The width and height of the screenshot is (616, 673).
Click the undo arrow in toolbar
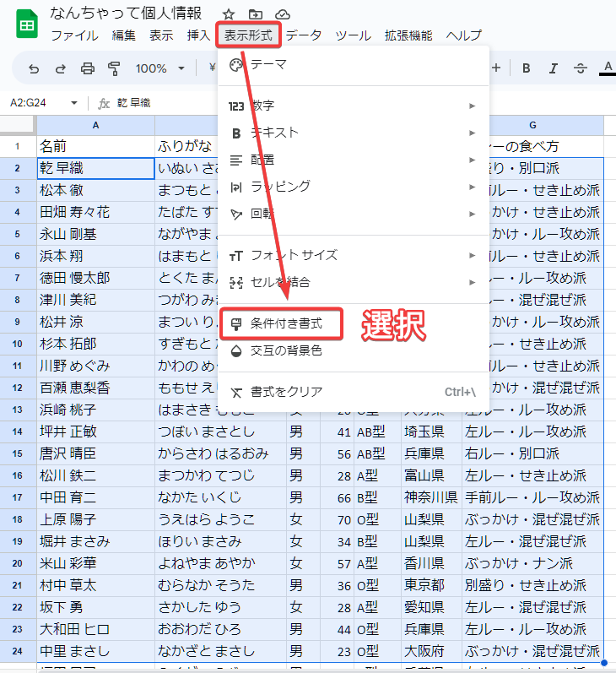34,68
